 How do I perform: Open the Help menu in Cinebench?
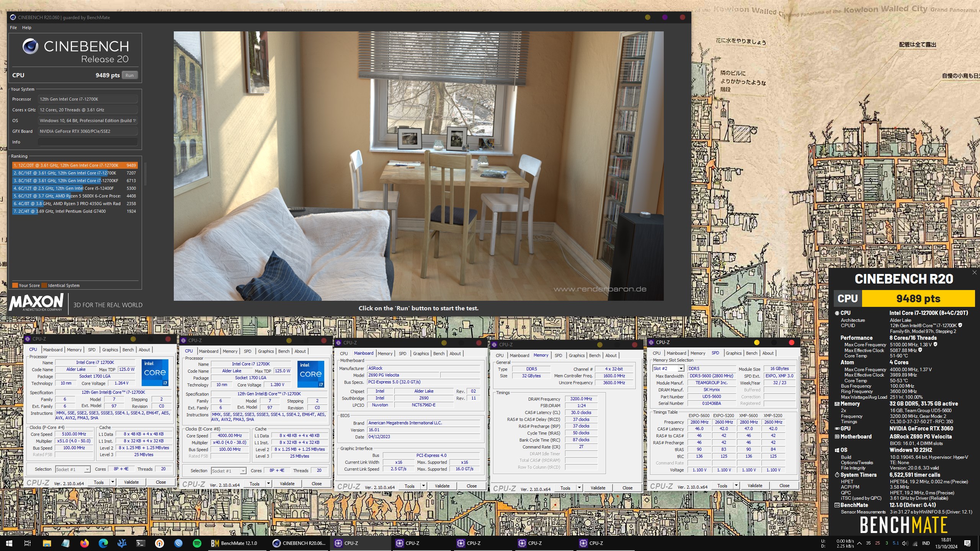27,28
